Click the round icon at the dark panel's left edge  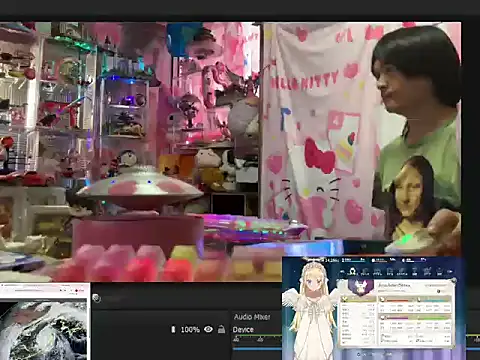[96, 298]
